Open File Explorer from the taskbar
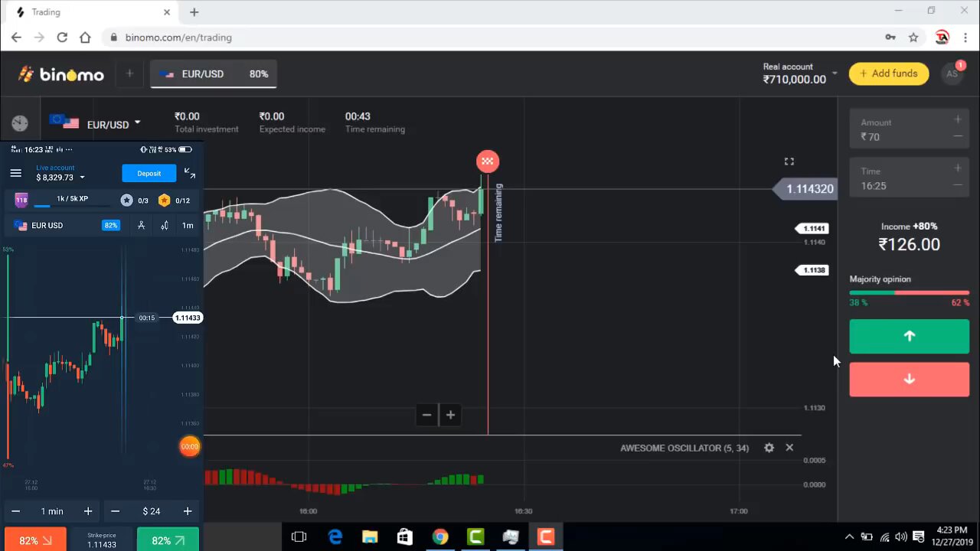Viewport: 980px width, 551px height. coord(370,537)
